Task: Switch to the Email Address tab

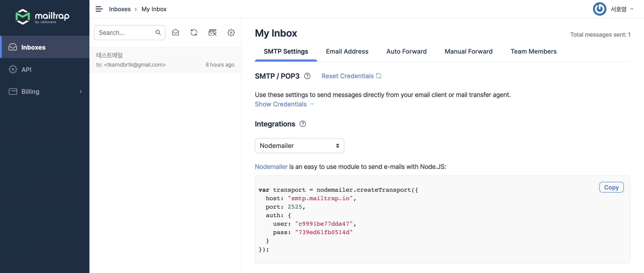Action: [347, 51]
